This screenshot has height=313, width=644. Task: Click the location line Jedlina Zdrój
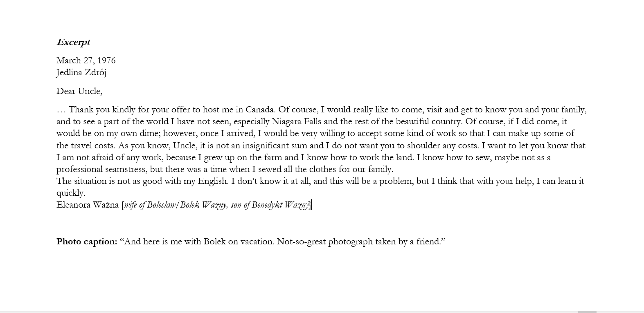(x=81, y=72)
